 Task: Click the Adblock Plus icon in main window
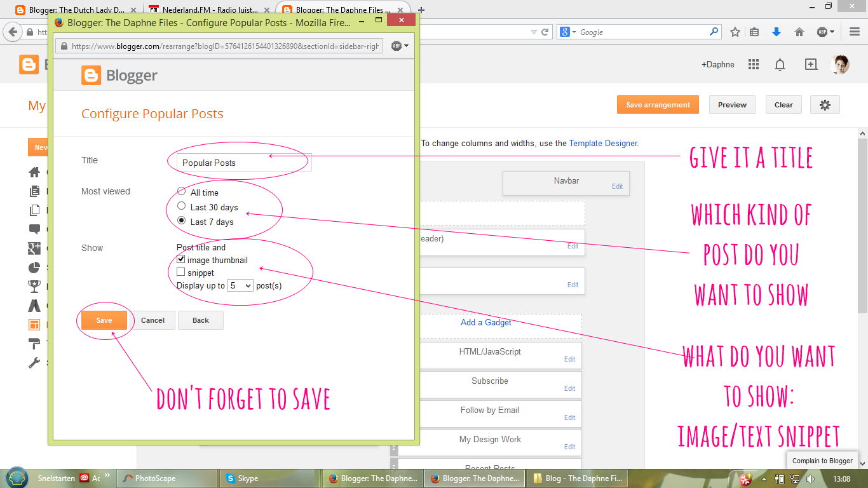pos(822,32)
